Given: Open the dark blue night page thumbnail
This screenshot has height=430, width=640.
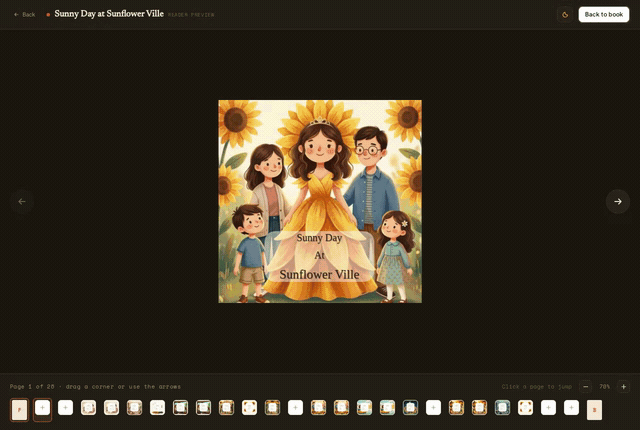Looking at the screenshot, I should click(410, 408).
